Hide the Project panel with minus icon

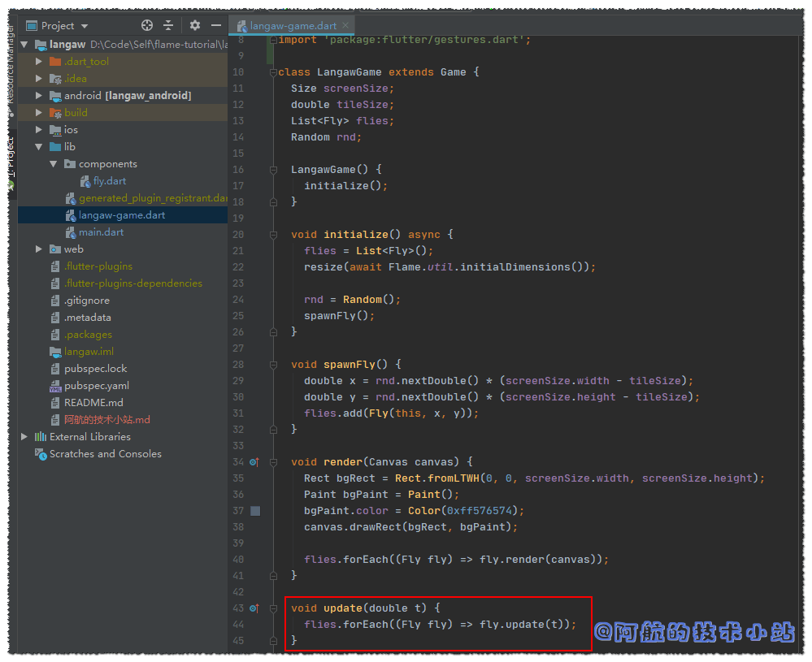(x=216, y=26)
